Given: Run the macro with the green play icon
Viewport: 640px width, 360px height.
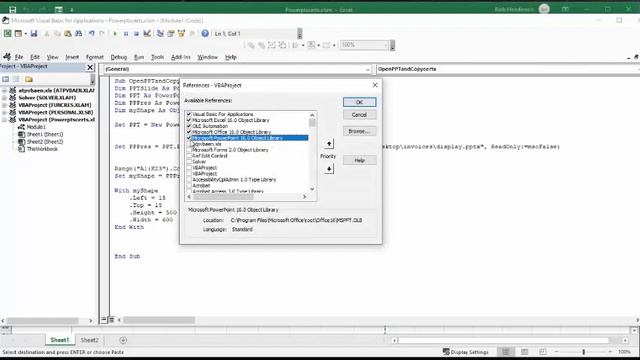Looking at the screenshot, I should pos(115,33).
